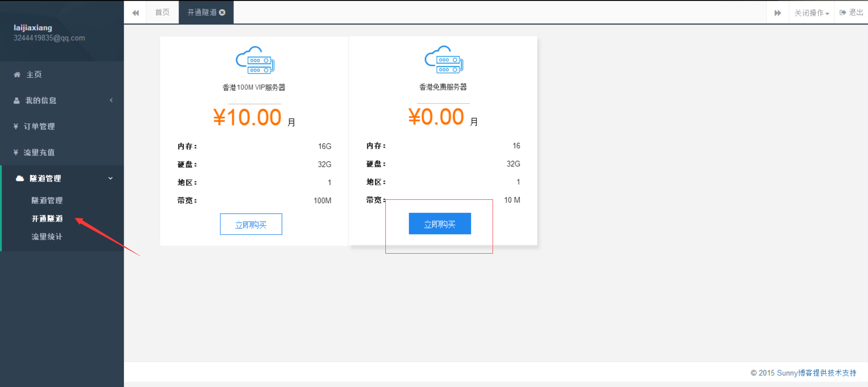This screenshot has height=387, width=868.
Task: Click the username laijiaxiang
Action: point(33,28)
